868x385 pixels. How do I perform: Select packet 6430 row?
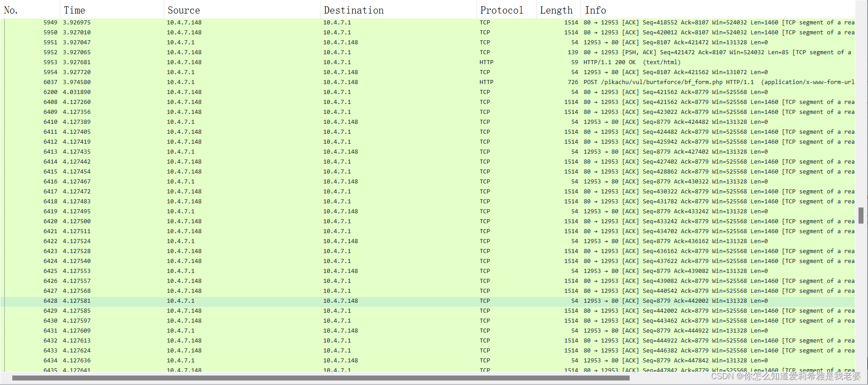[x=427, y=321]
